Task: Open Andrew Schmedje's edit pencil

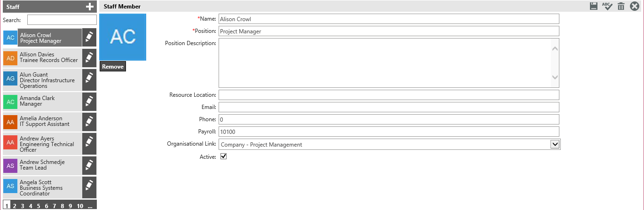Action: click(x=89, y=165)
